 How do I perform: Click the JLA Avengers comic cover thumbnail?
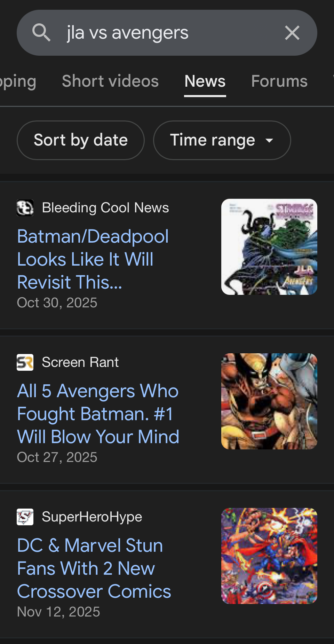coord(269,247)
